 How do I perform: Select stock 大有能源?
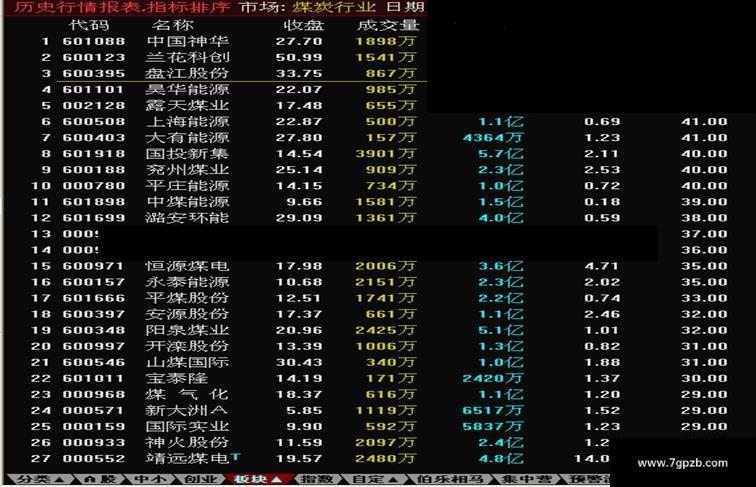click(x=188, y=137)
